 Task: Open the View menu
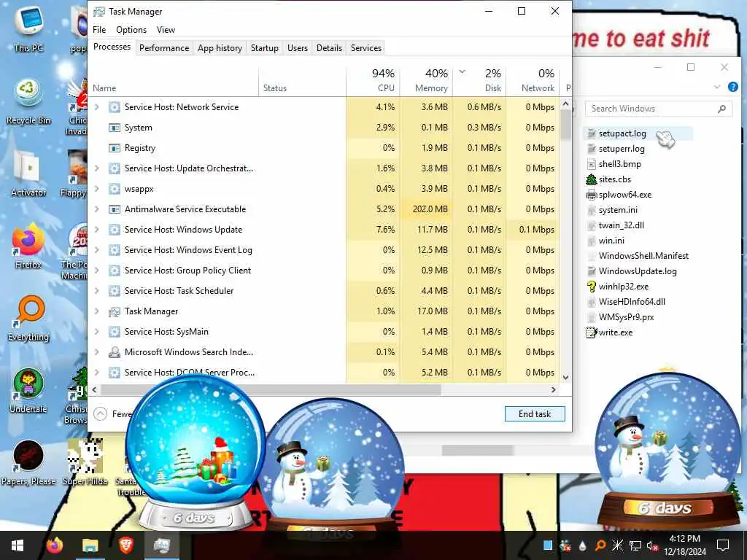[166, 29]
